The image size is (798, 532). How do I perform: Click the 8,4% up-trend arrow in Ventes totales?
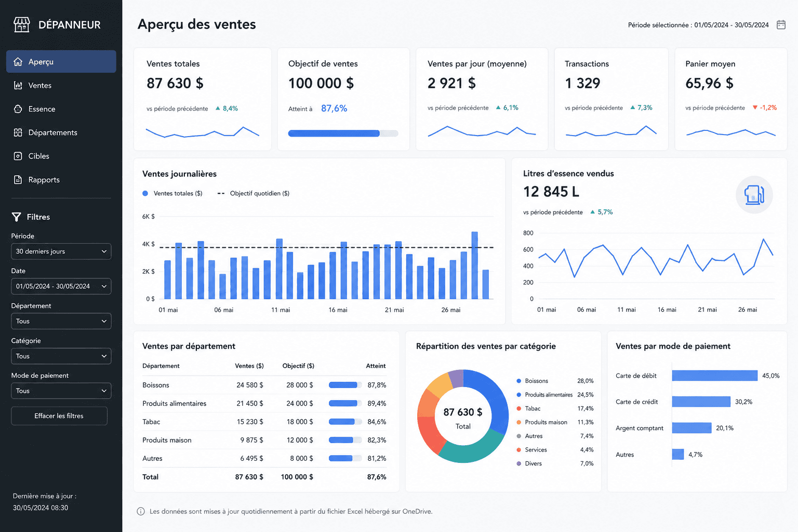click(218, 109)
